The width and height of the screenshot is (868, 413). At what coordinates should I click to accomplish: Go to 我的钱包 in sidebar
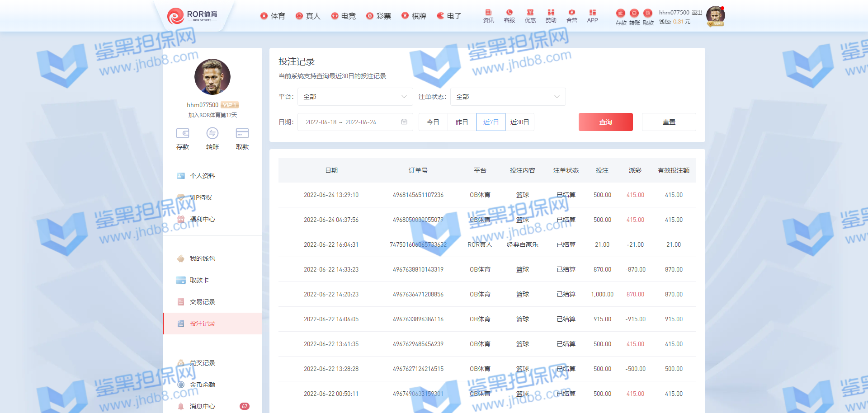(202, 258)
